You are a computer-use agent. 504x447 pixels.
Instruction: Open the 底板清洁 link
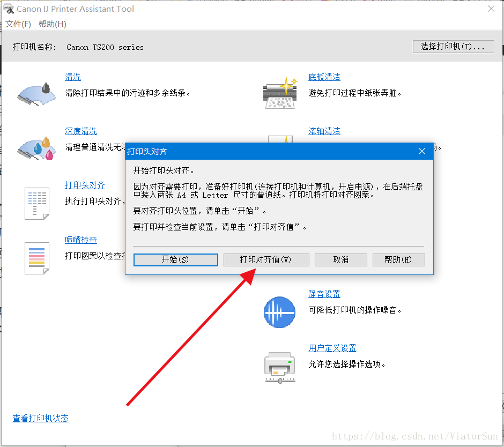pyautogui.click(x=324, y=77)
